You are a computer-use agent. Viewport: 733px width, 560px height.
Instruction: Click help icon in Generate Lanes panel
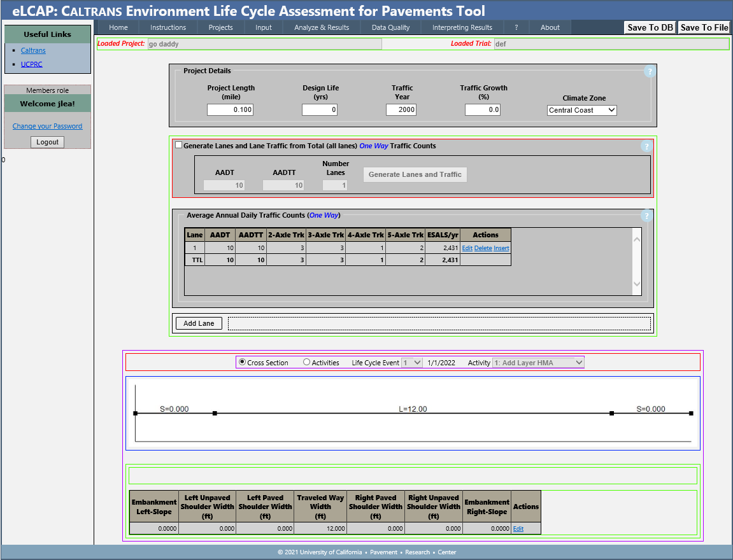click(646, 146)
